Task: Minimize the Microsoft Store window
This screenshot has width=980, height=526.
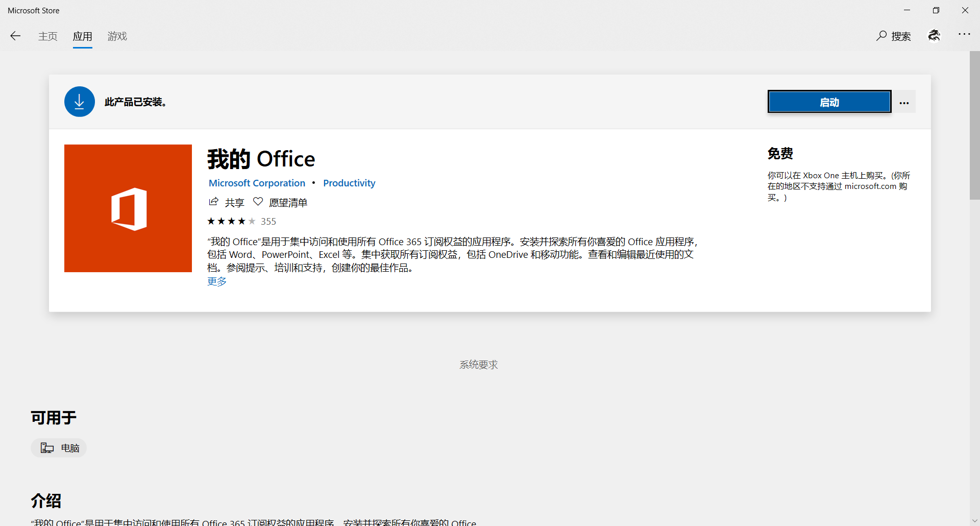Action: [907, 10]
